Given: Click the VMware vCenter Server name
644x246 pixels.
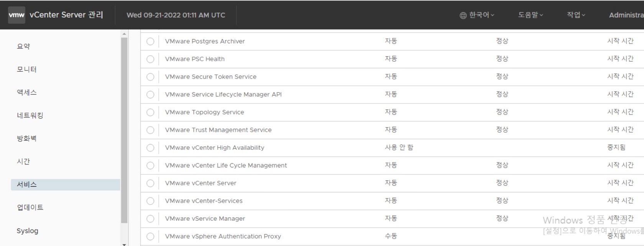Looking at the screenshot, I should 200,183.
